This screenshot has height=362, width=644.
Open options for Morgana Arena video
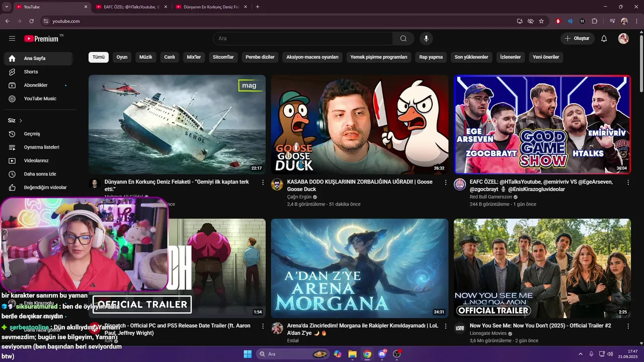coord(445,326)
